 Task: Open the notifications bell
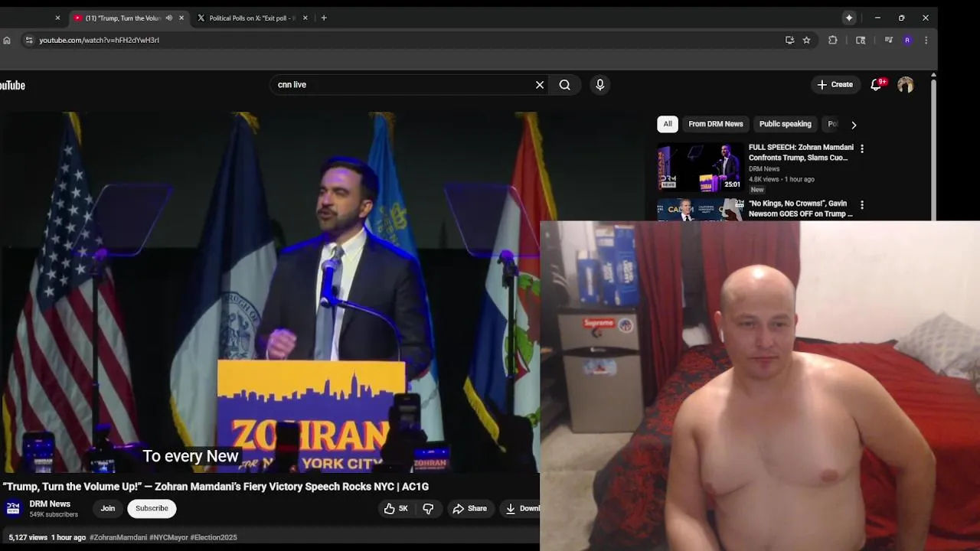coord(877,84)
